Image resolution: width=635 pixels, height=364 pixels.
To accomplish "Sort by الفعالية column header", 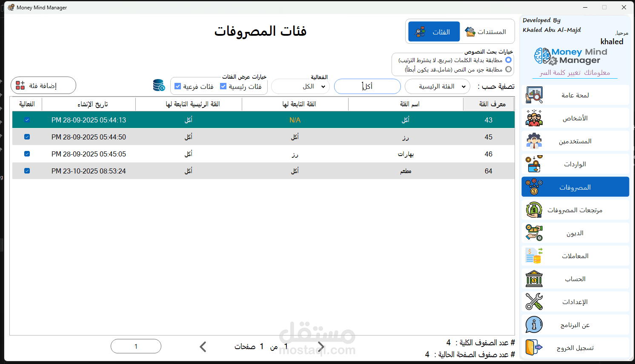I will point(27,104).
